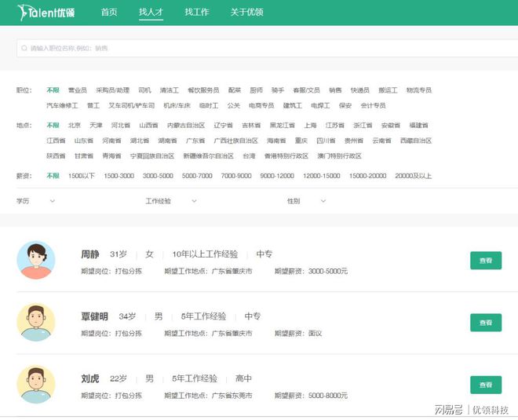Viewport: 518px width, 420px height.
Task: Choose the 销售 position filter
Action: tap(335, 89)
